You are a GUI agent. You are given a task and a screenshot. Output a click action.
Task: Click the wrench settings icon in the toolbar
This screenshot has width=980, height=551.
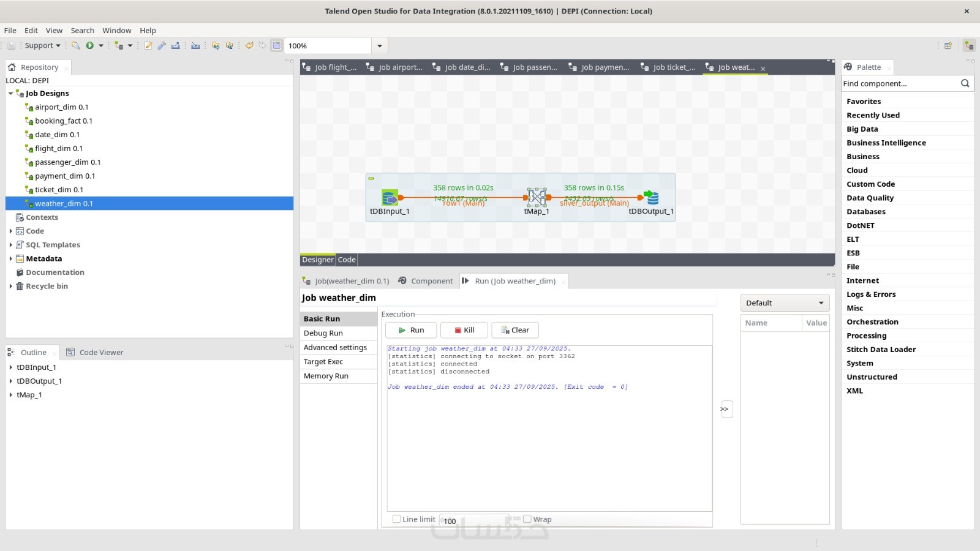[162, 45]
